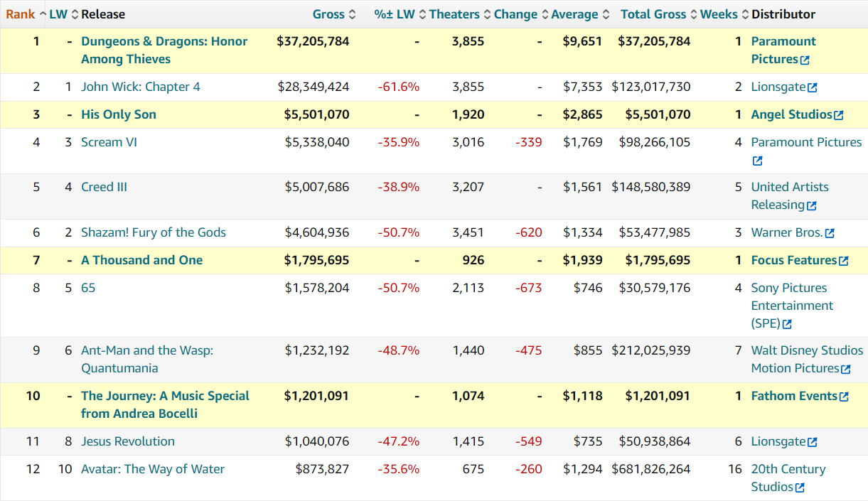868x501 pixels.
Task: Open Paramount Pictures distributor link for Scream VI
Action: [x=806, y=142]
